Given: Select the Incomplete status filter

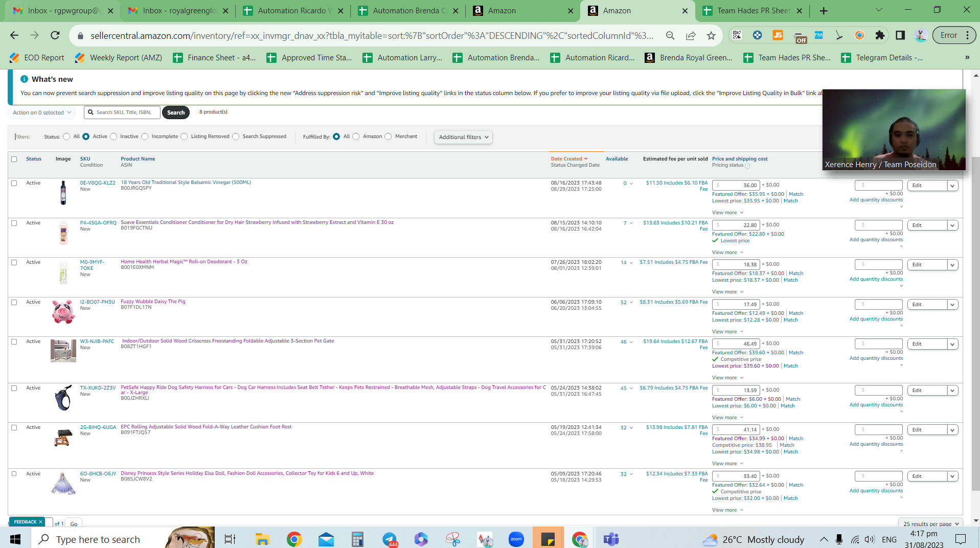Looking at the screenshot, I should pos(145,136).
